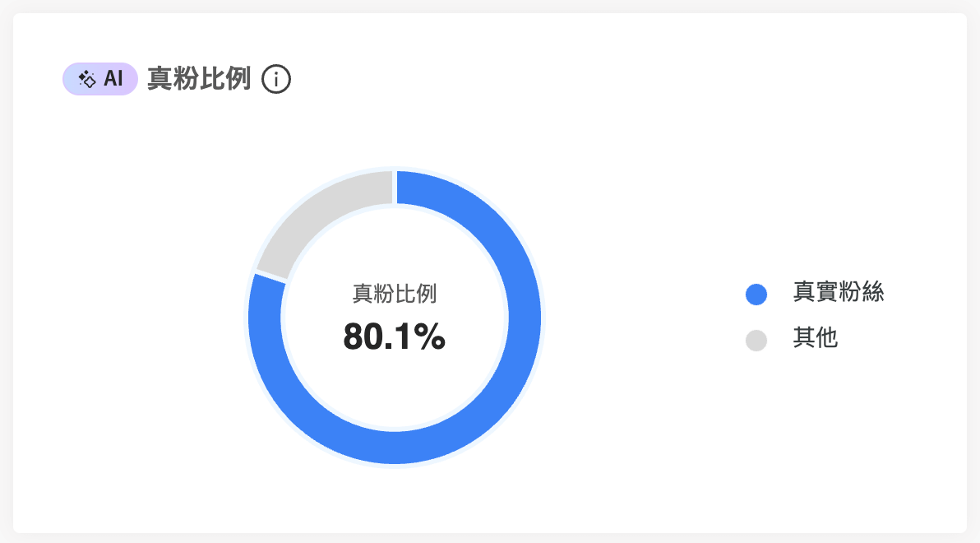The width and height of the screenshot is (980, 543).
Task: Click the 80.1% value in chart center
Action: (x=395, y=336)
